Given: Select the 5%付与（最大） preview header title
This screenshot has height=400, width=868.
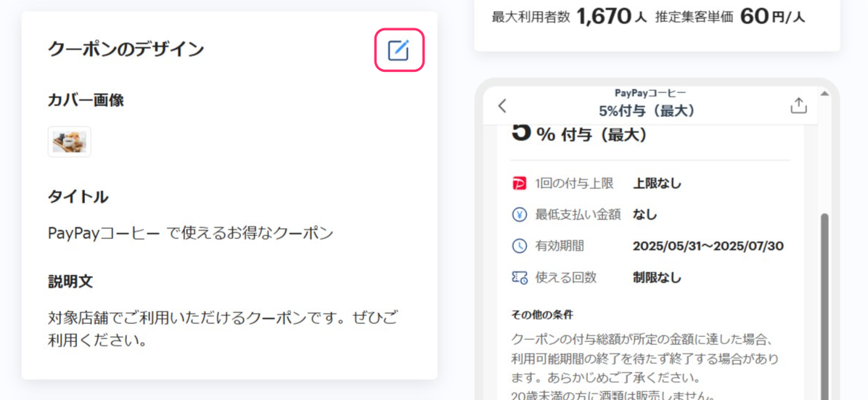Looking at the screenshot, I should coord(647,111).
